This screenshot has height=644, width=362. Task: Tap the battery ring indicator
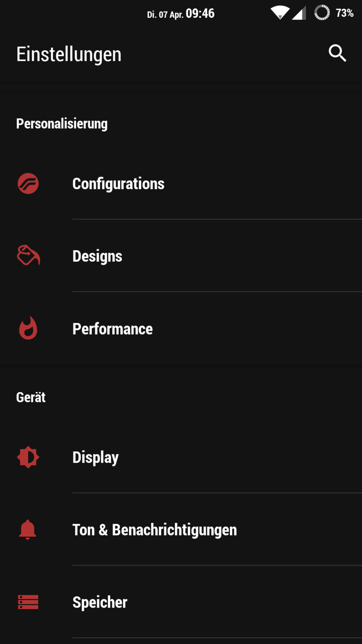(322, 13)
